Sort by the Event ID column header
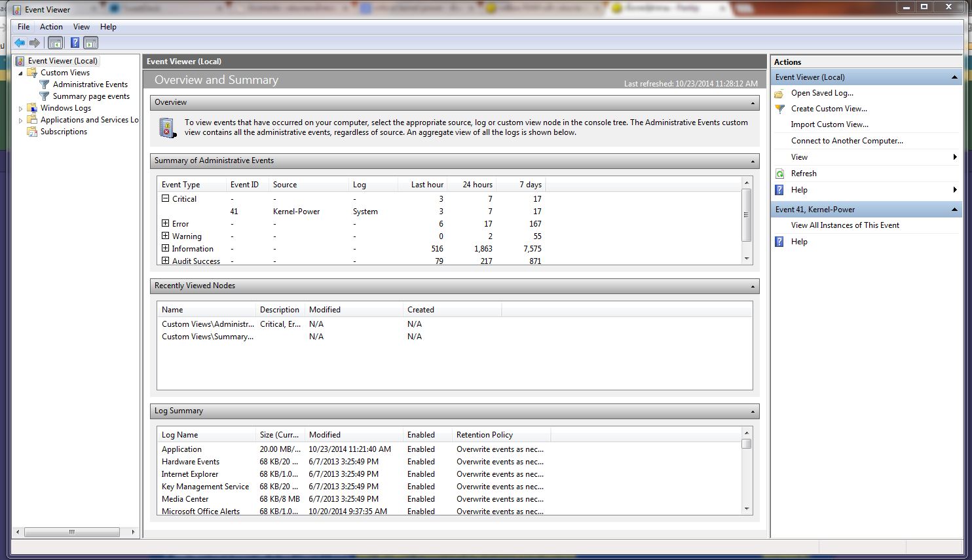This screenshot has width=972, height=560. pos(248,185)
